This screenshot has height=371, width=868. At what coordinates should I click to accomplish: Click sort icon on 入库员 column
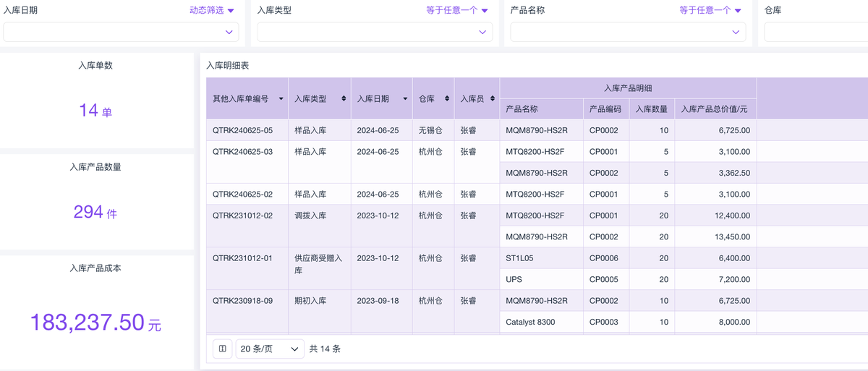(493, 99)
